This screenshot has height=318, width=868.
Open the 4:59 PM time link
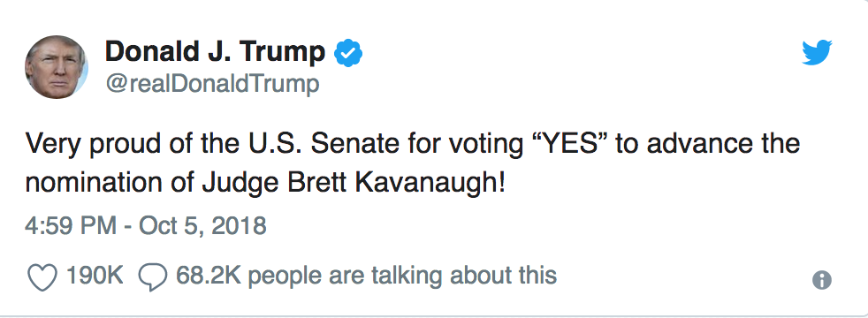coord(71,225)
